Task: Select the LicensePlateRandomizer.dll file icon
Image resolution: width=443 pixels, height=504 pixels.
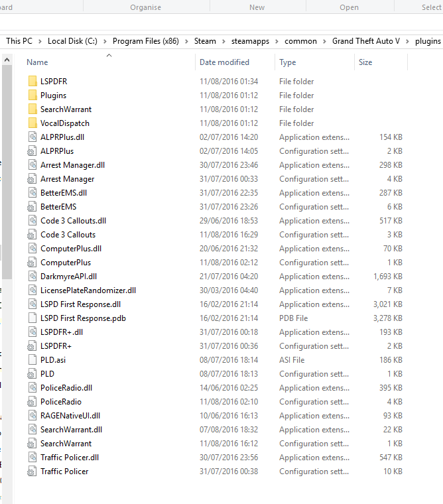Action: click(32, 290)
